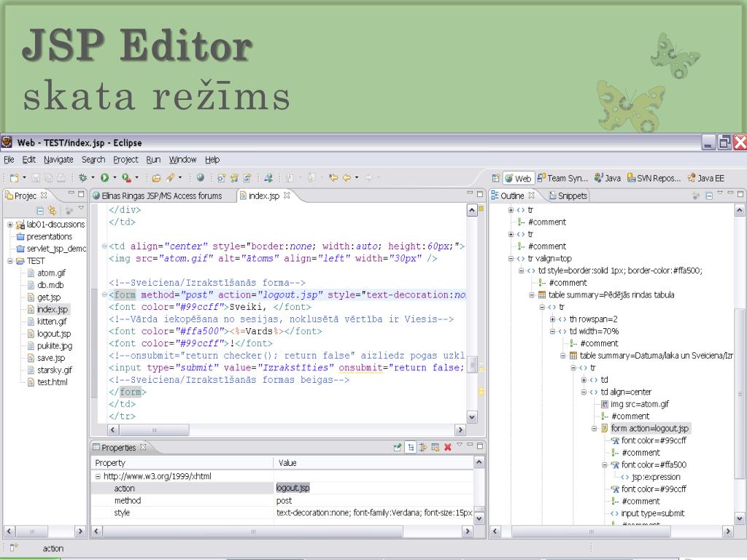Click the Debug bug icon in toolbar

click(83, 178)
